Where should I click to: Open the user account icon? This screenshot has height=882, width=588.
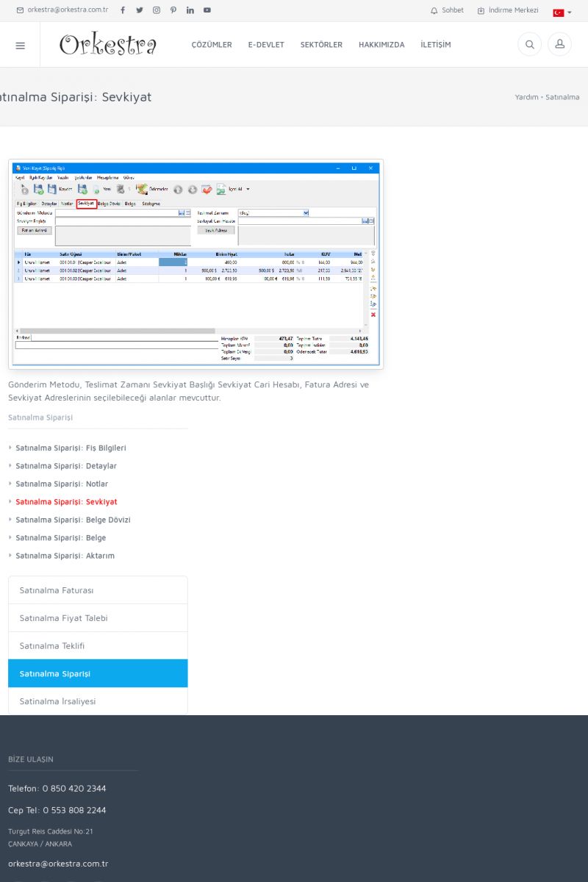(x=559, y=45)
